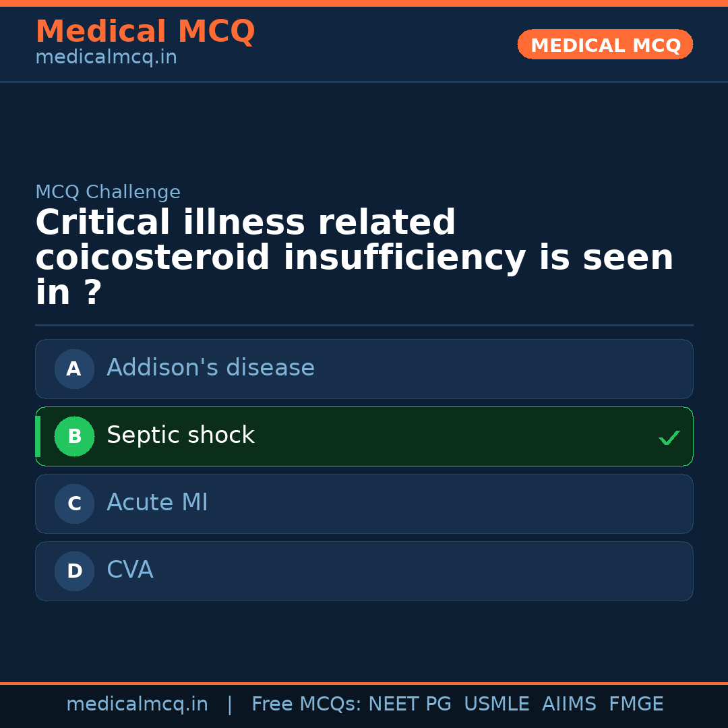The width and height of the screenshot is (728, 728).
Task: Click the MCQ Challenge label
Action: [x=108, y=193]
